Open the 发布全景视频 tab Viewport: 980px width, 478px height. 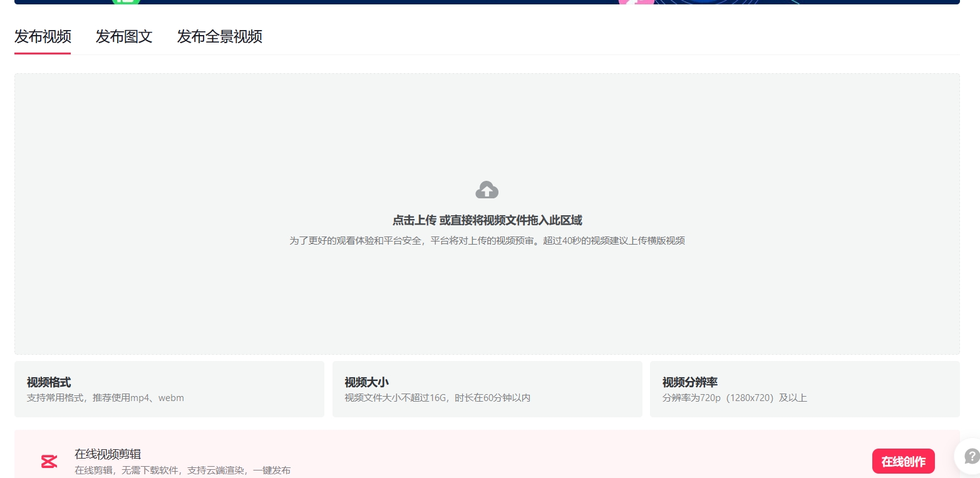point(219,38)
